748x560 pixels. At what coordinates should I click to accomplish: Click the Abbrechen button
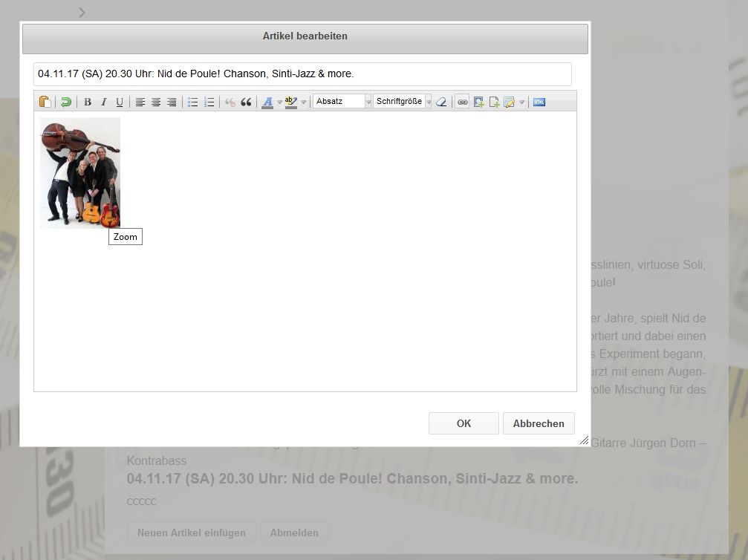[539, 423]
